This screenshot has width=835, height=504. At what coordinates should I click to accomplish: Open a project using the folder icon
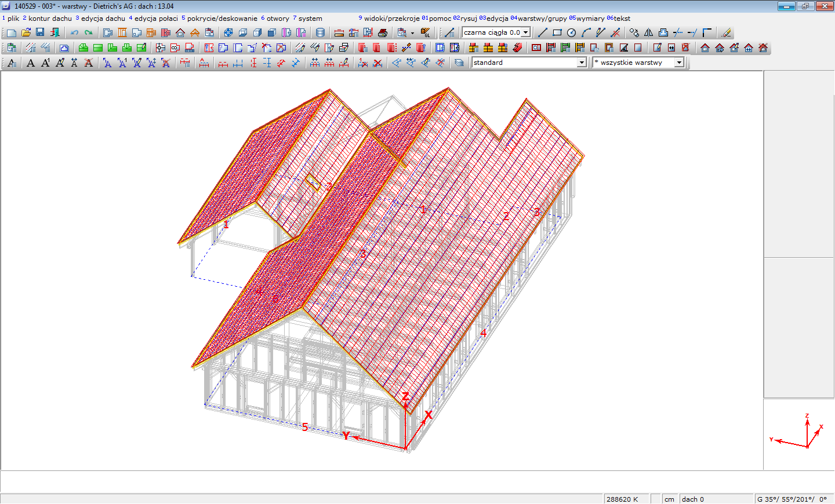click(26, 33)
